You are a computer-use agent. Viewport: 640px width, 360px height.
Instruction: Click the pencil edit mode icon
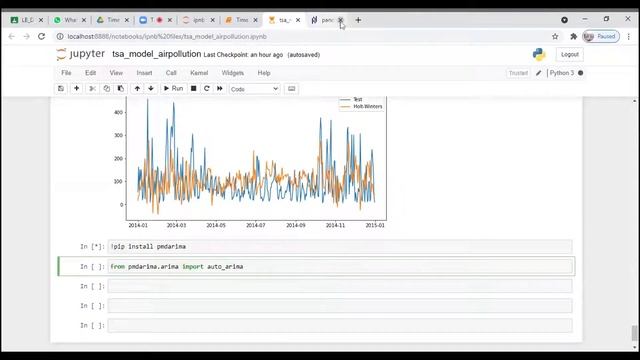point(539,73)
